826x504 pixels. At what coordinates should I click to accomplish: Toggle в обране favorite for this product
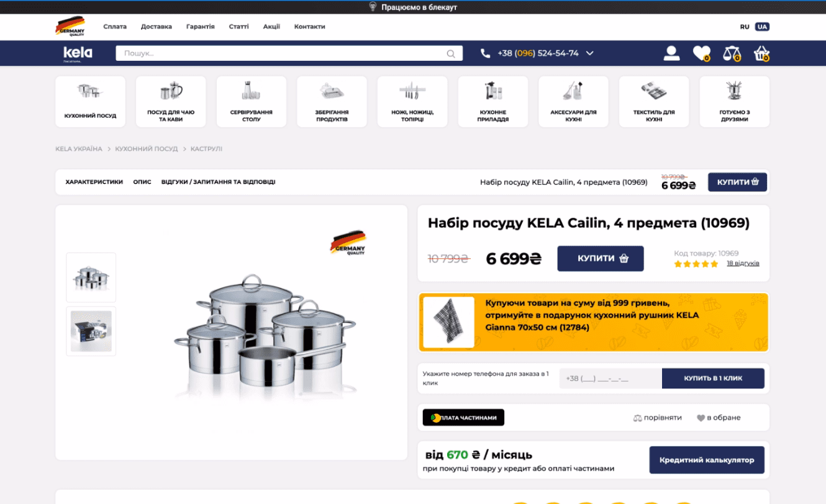719,418
